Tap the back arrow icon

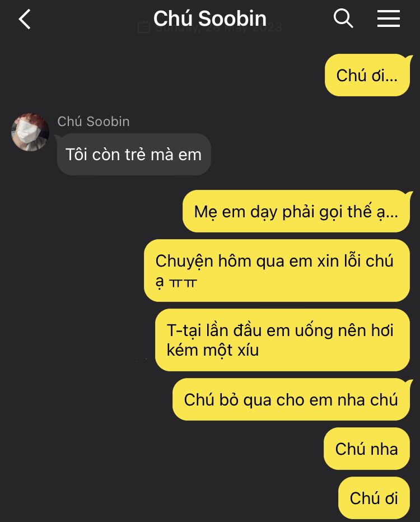[x=25, y=19]
